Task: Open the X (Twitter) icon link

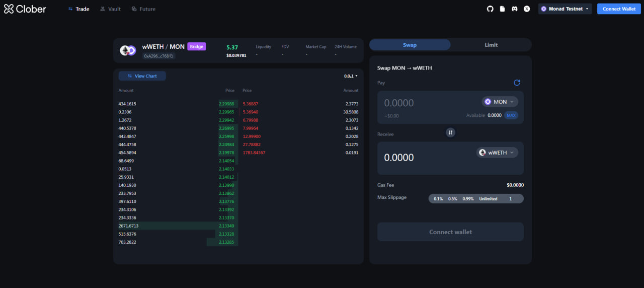Action: coord(527,9)
